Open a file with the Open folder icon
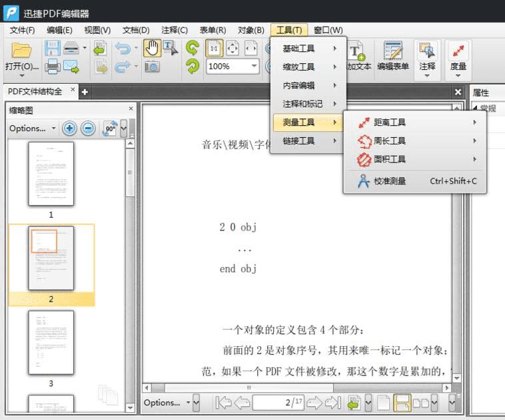Viewport: 505px width, 420px height. point(21,50)
